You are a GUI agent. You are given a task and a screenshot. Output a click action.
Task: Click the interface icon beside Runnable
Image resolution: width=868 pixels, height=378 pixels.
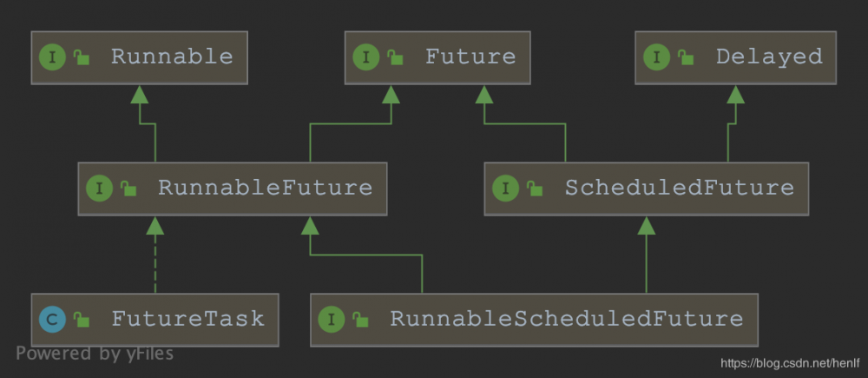(x=53, y=57)
